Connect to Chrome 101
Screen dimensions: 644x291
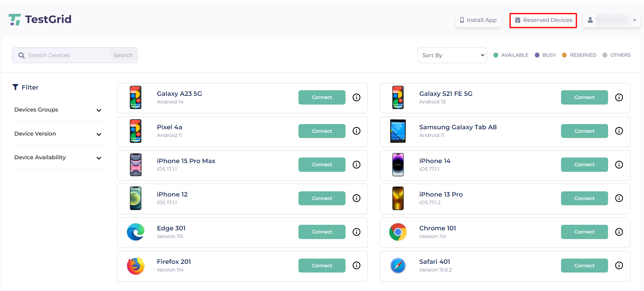tap(584, 232)
